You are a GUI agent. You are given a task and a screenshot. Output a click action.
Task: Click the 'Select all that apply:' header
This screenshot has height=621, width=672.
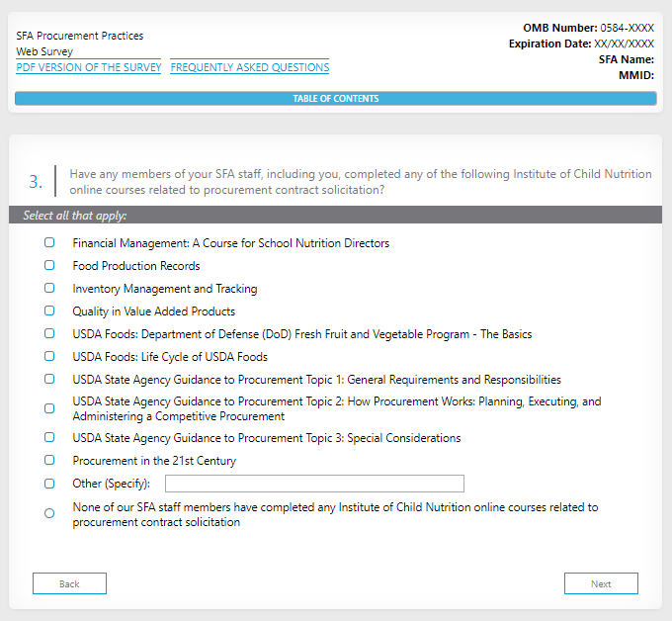pyautogui.click(x=75, y=216)
